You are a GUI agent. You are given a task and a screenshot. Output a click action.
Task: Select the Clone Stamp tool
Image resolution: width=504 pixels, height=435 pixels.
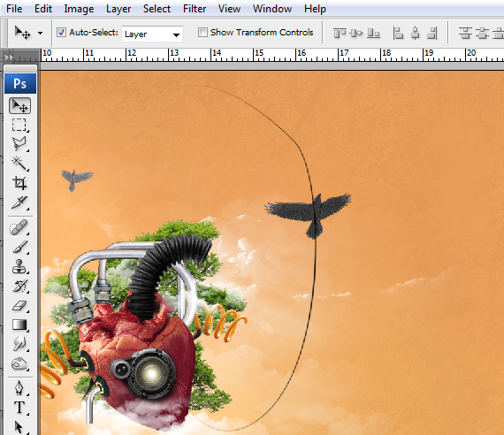[x=19, y=266]
